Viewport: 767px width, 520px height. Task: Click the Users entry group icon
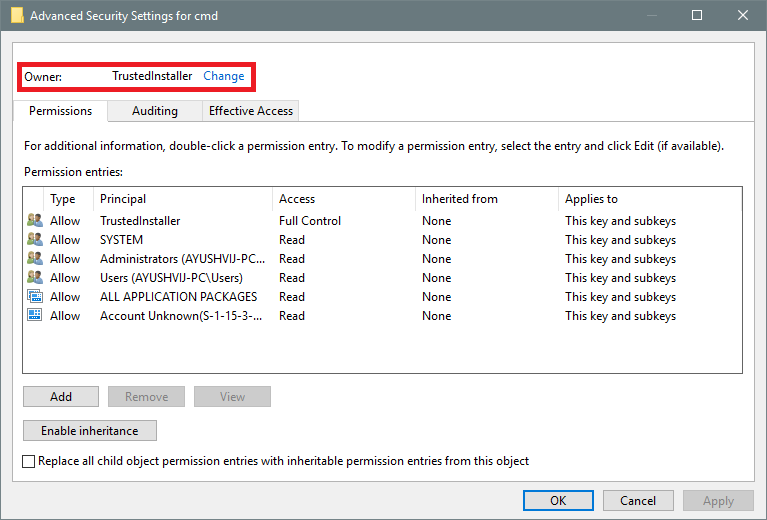(35, 278)
